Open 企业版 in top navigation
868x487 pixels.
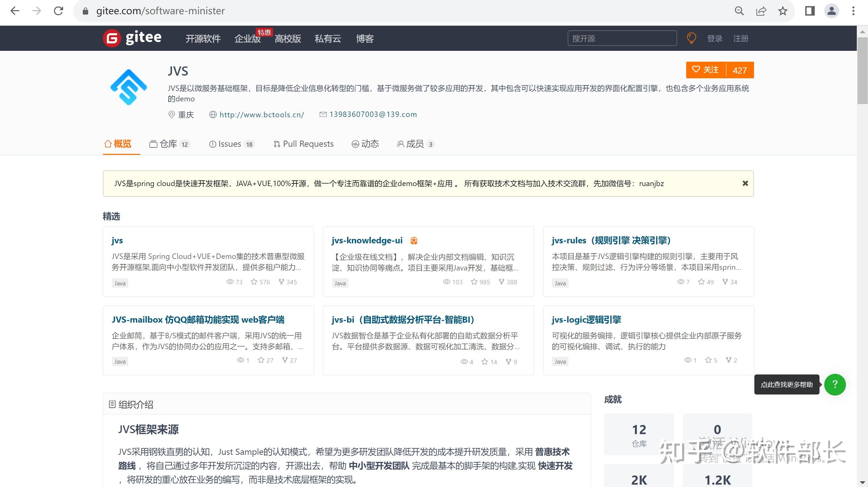point(248,39)
